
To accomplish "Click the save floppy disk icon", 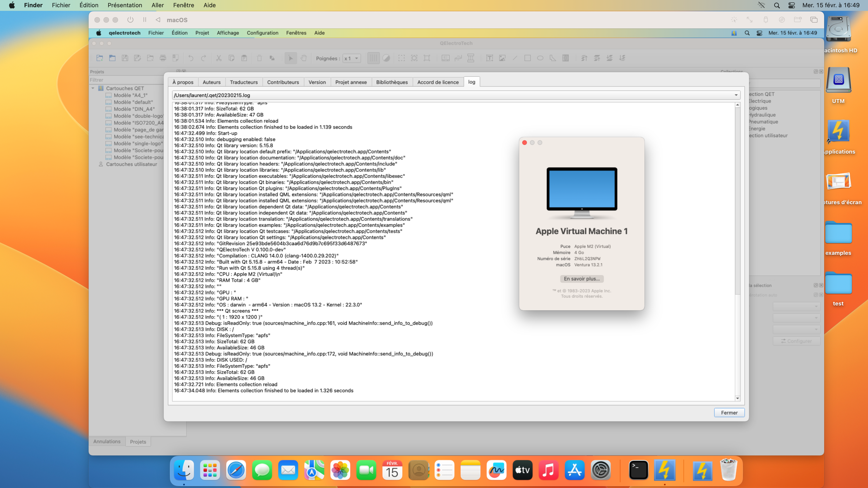I will [x=125, y=58].
